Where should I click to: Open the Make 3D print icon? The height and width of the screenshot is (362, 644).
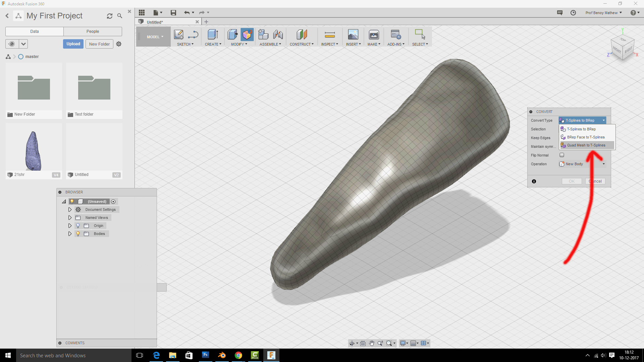pyautogui.click(x=374, y=35)
